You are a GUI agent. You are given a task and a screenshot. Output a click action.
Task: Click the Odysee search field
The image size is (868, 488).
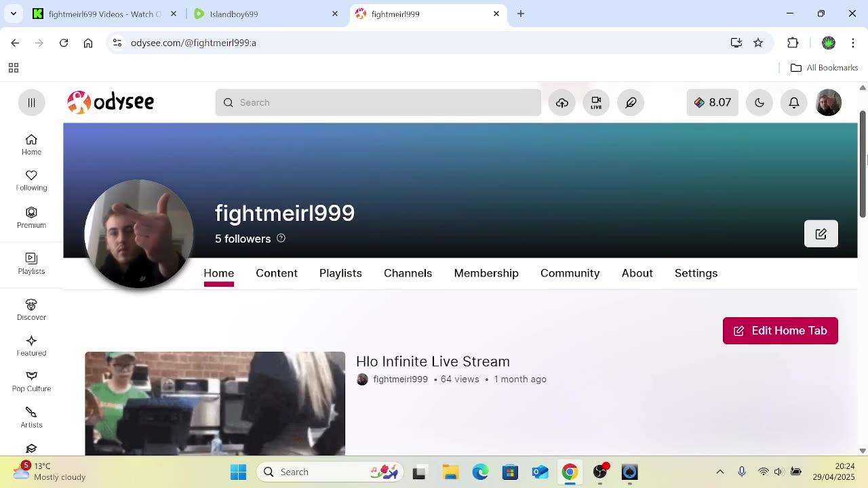(378, 102)
